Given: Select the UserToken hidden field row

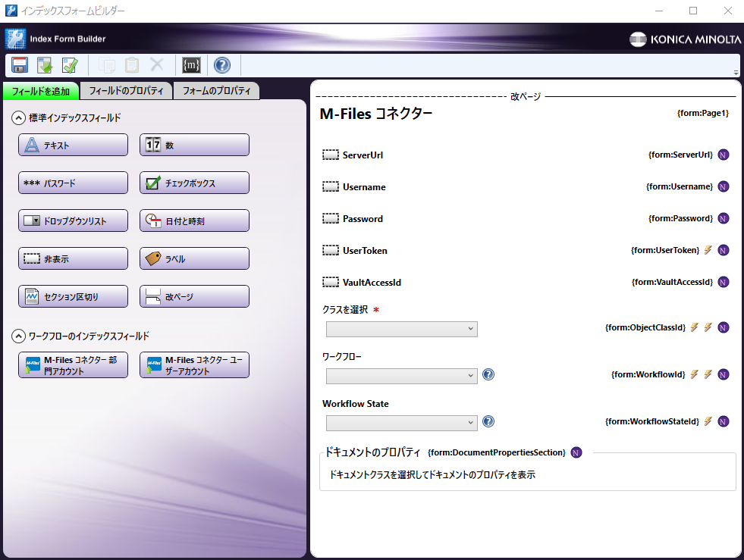Looking at the screenshot, I should [526, 250].
